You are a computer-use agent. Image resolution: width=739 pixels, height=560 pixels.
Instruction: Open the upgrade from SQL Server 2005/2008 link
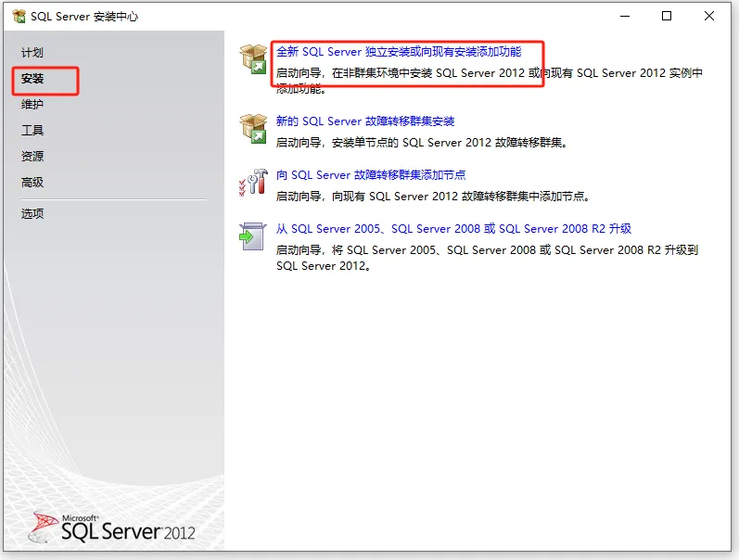coord(453,229)
